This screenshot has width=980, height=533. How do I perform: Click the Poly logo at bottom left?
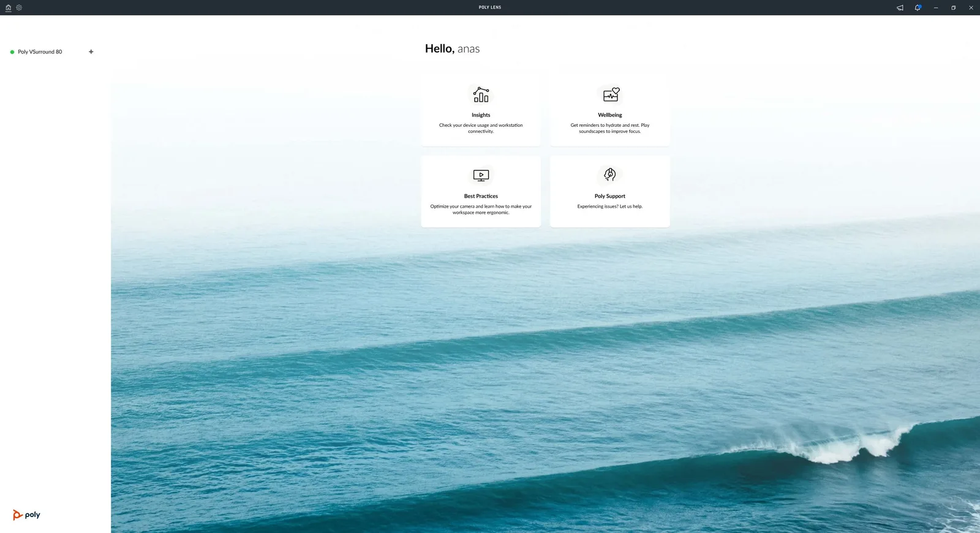point(26,515)
